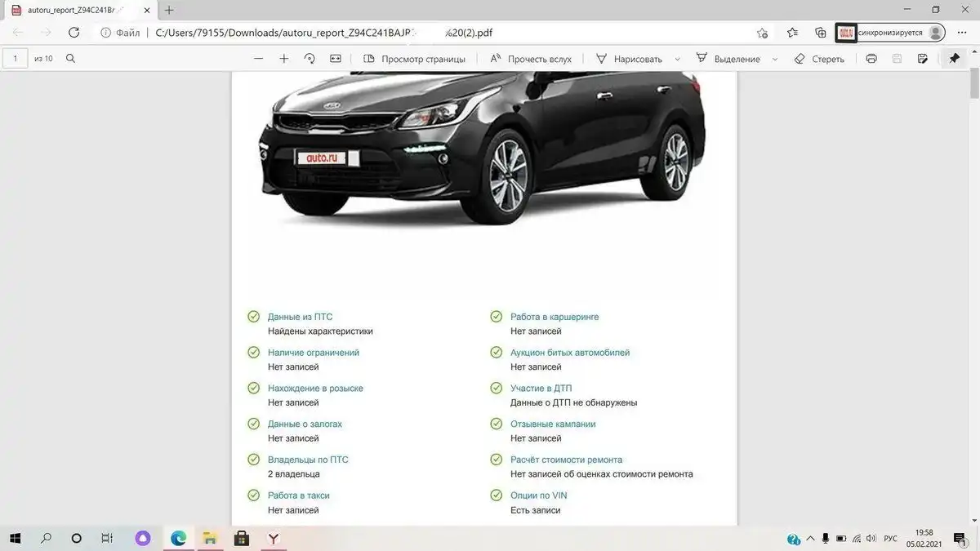
Task: Open the Владельцы по ПТС section
Action: tap(308, 460)
